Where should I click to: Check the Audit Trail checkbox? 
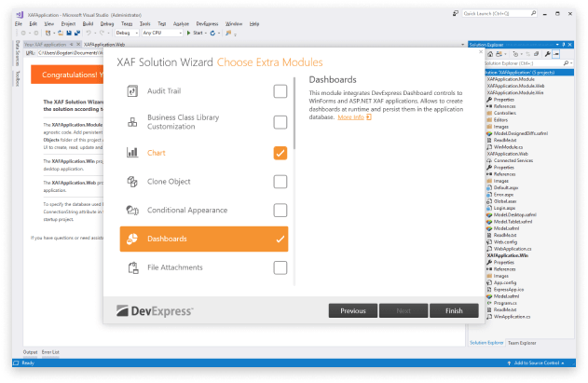[x=280, y=91]
